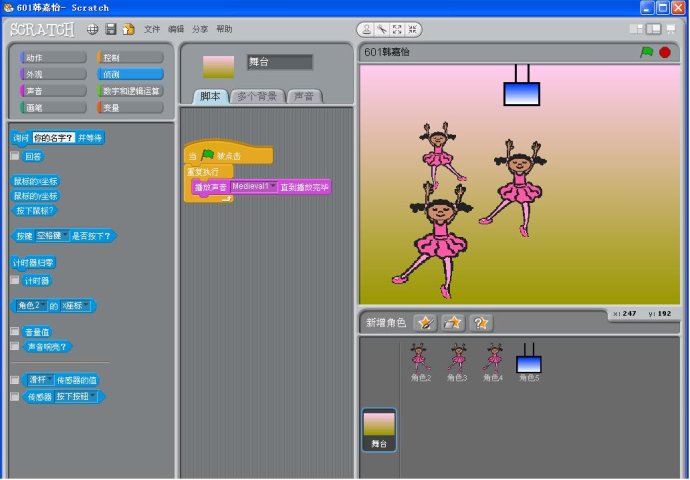Image resolution: width=690 pixels, height=480 pixels.
Task: Save the project with the floppy disk icon
Action: (x=111, y=29)
